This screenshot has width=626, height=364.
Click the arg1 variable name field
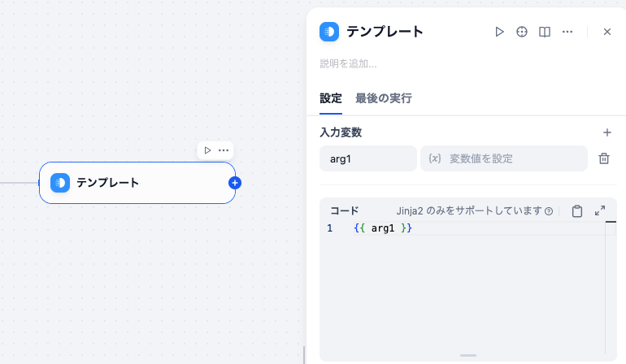click(367, 158)
